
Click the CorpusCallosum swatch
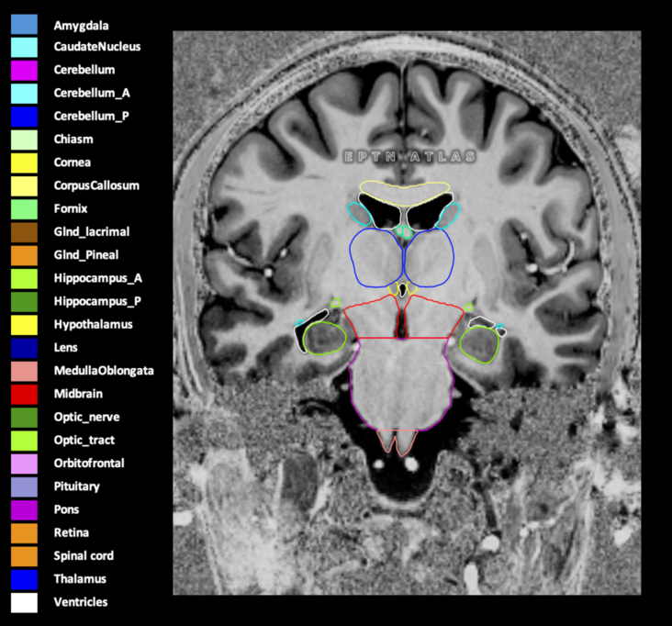pos(24,186)
